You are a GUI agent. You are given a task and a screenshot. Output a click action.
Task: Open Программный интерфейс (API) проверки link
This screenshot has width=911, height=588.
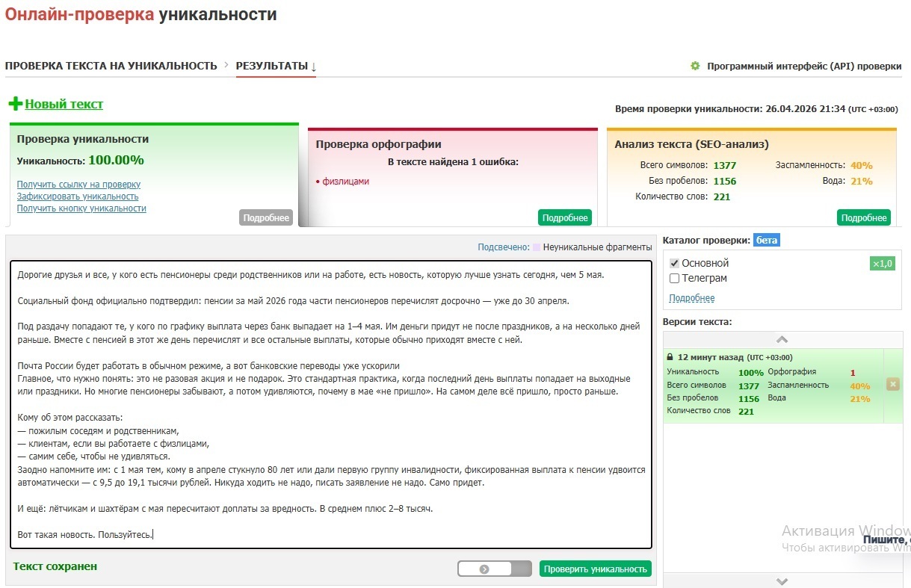click(804, 66)
